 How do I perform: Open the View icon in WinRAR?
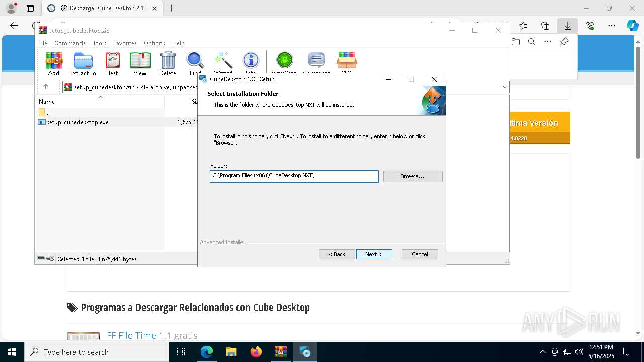[140, 63]
